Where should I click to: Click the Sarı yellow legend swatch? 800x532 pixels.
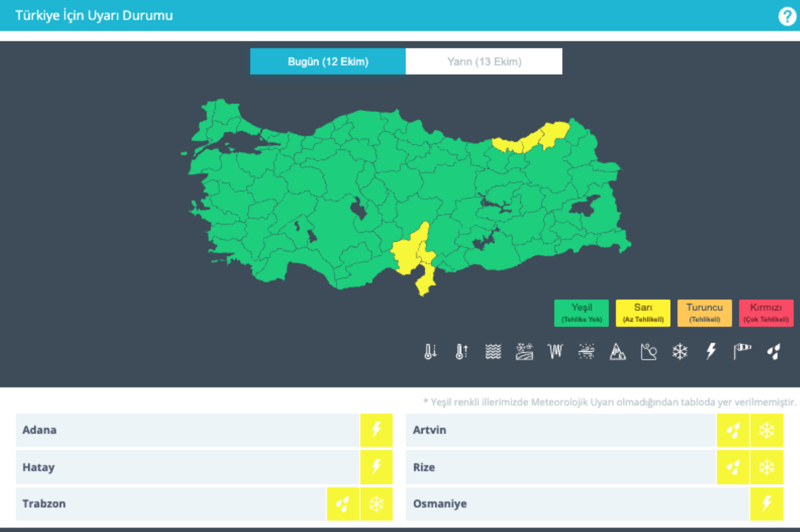pyautogui.click(x=643, y=313)
